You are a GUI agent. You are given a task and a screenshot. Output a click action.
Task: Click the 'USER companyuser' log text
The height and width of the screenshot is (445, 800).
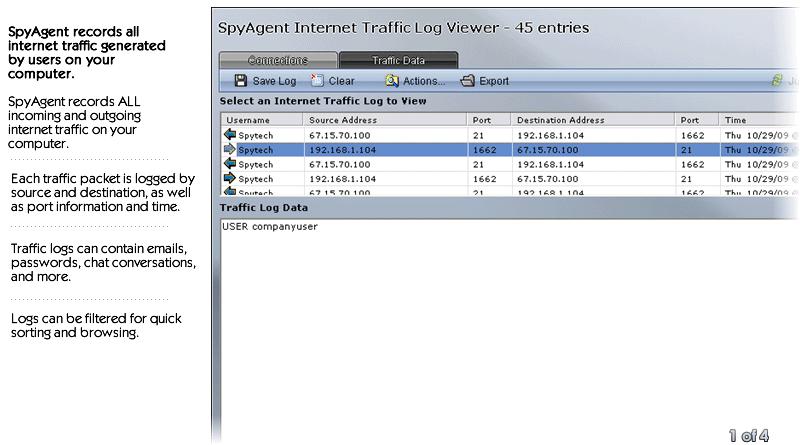270,227
